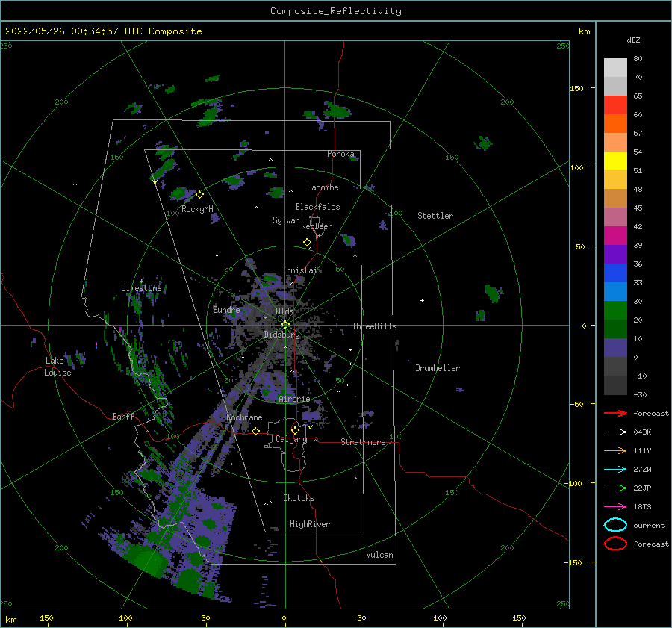672x628 pixels.
Task: Click the Blackfalds label
Action: pyautogui.click(x=317, y=207)
